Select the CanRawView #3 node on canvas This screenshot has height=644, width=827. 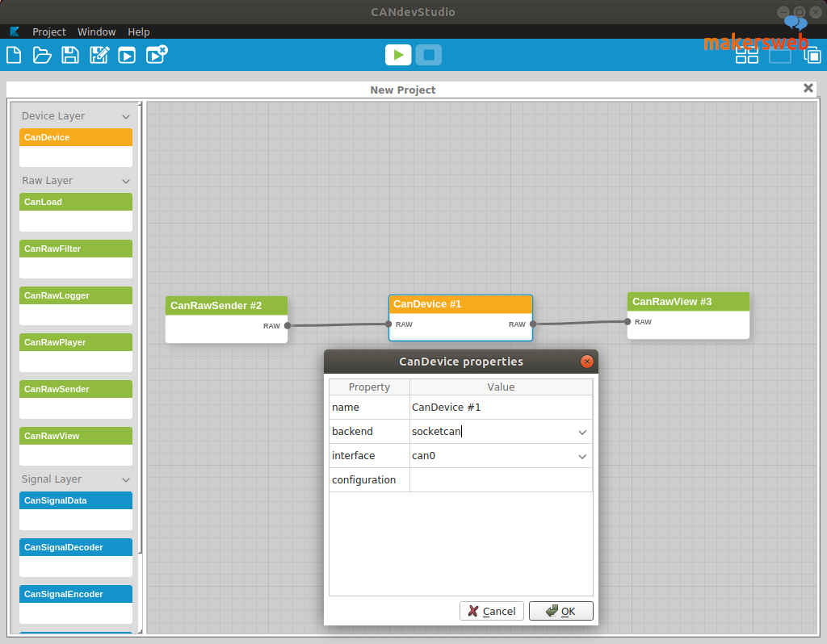[x=688, y=302]
